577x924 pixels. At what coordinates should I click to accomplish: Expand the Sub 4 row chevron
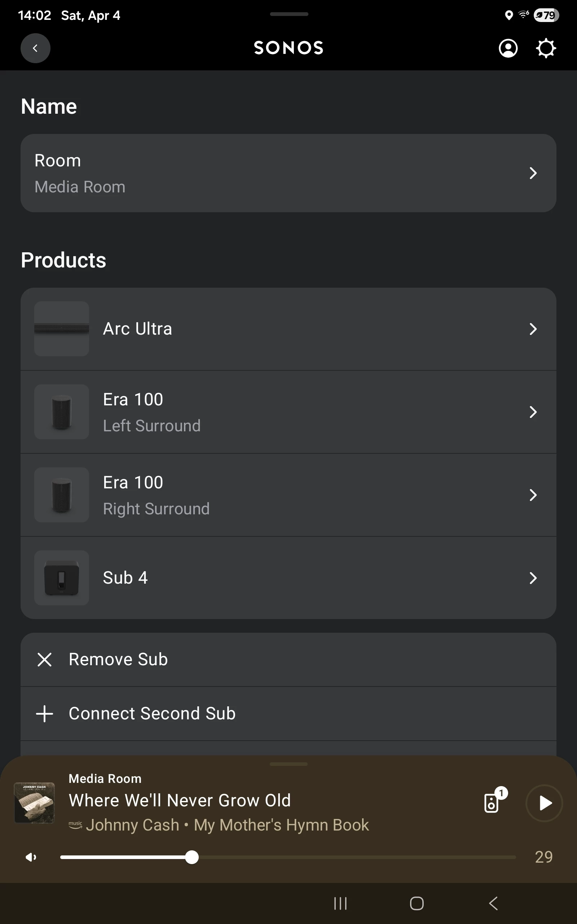point(533,578)
